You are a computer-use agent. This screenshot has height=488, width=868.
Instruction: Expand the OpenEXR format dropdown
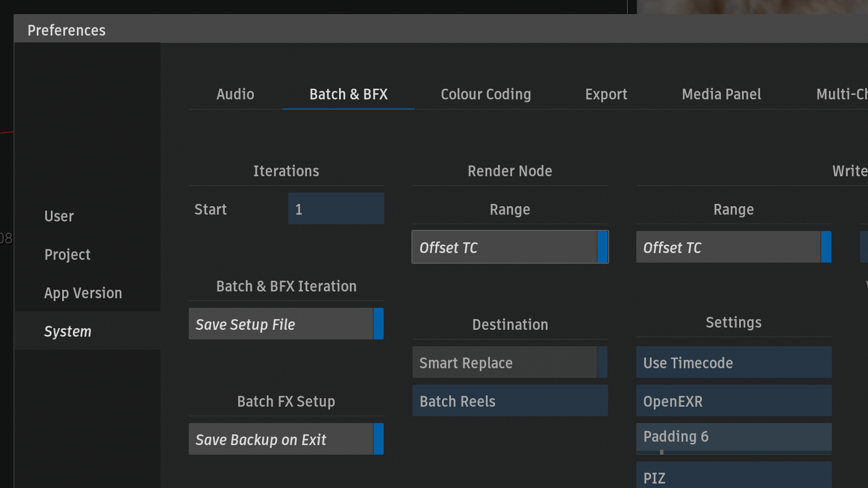[733, 401]
